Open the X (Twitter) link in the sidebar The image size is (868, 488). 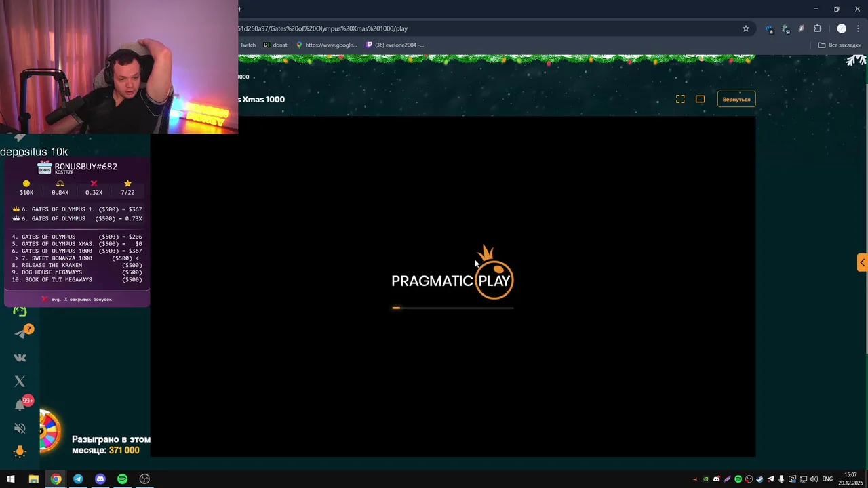pyautogui.click(x=20, y=382)
